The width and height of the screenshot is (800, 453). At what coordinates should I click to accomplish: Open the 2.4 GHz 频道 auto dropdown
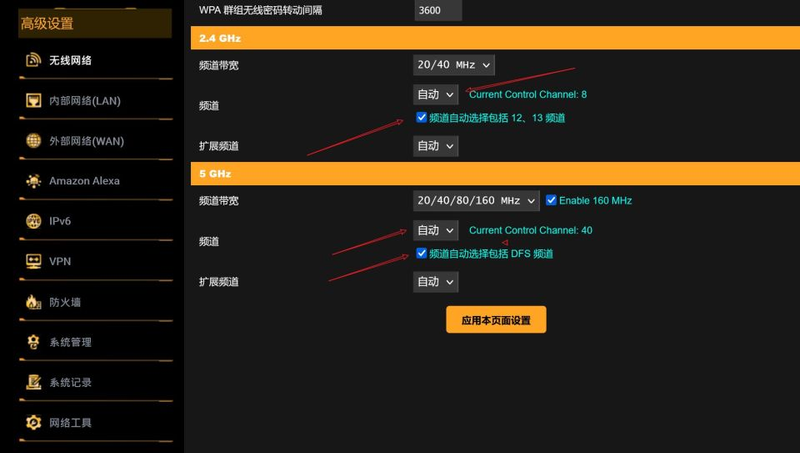coord(435,94)
